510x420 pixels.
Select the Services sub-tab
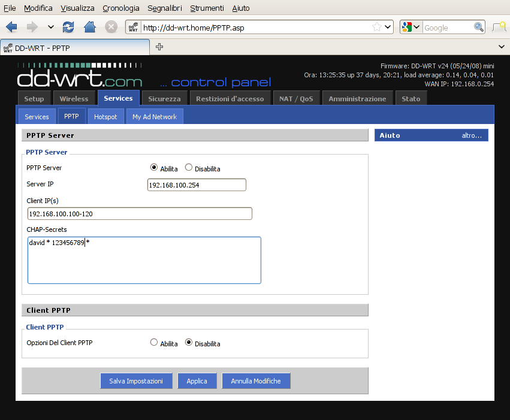point(37,116)
